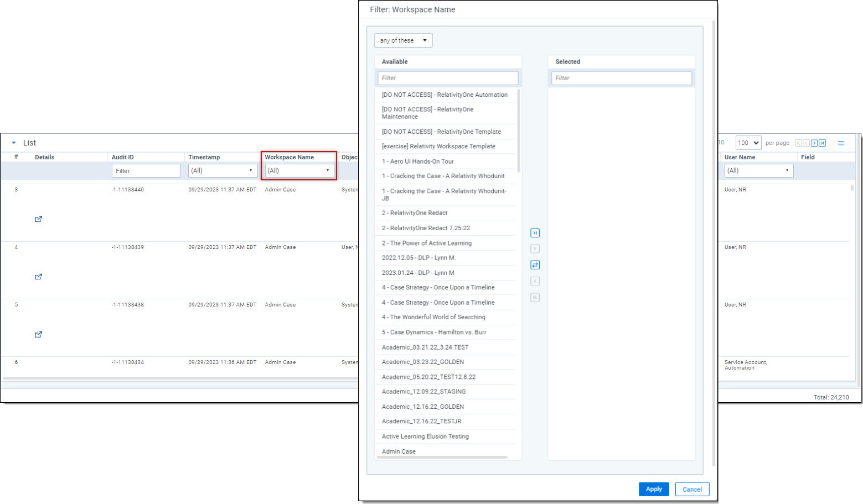Go to next page of audit list
This screenshot has height=504, width=863.
pyautogui.click(x=814, y=143)
